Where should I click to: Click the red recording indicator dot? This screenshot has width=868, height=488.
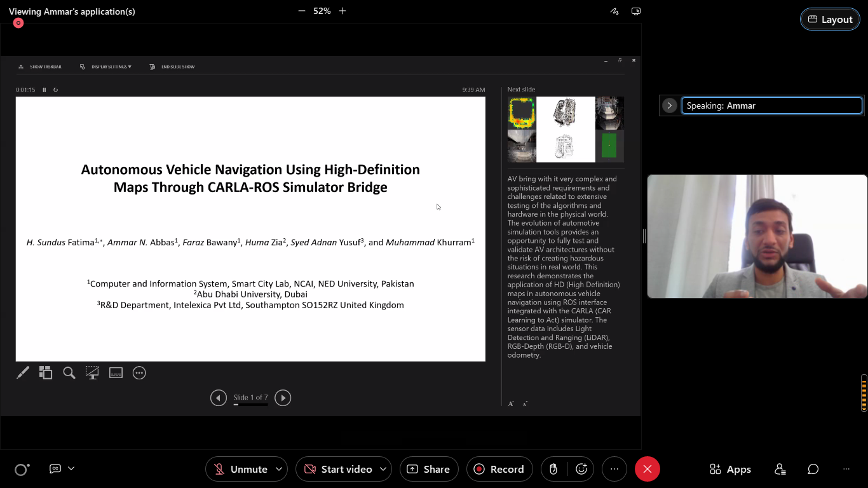click(x=18, y=23)
